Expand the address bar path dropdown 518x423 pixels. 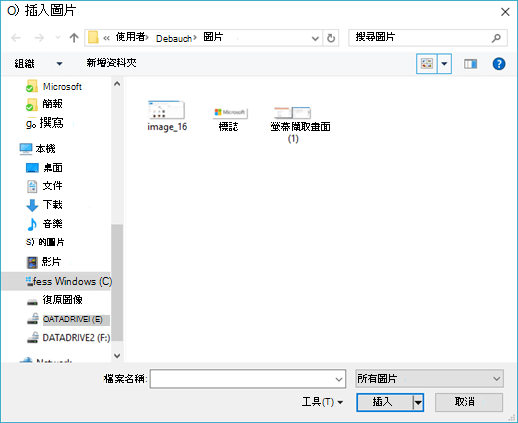315,38
